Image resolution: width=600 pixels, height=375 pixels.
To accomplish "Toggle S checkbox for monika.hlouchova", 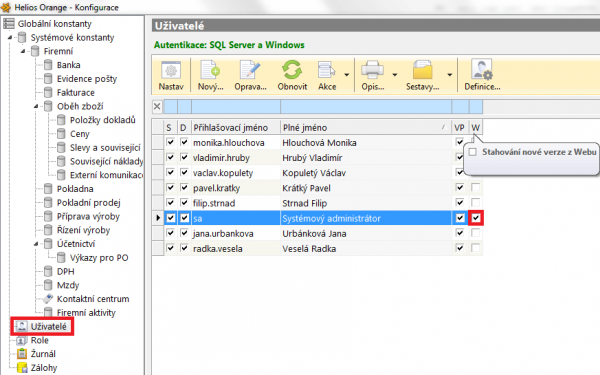I will point(170,142).
